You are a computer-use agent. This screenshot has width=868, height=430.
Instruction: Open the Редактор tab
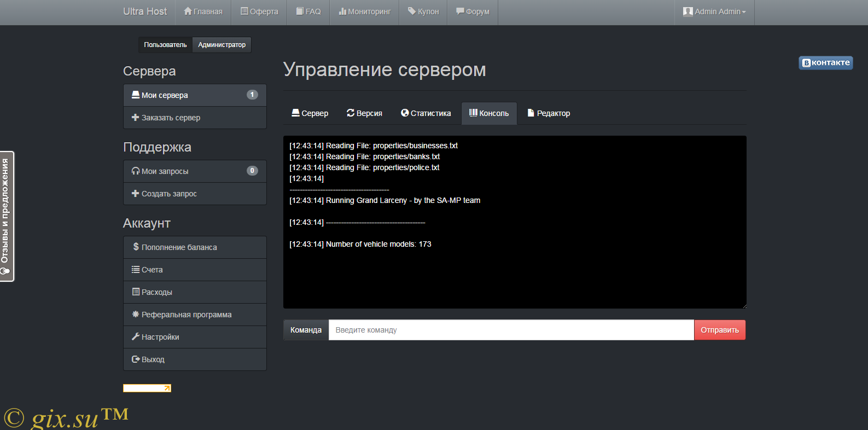tap(549, 113)
